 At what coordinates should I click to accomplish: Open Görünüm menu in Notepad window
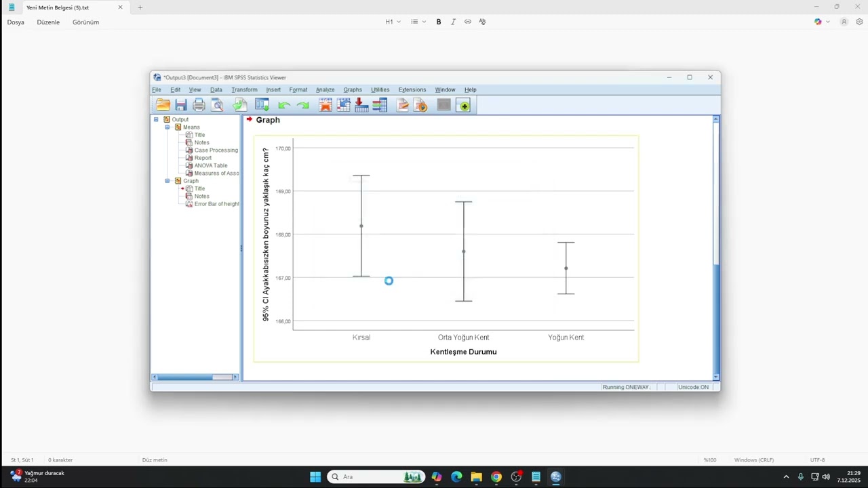tap(86, 22)
